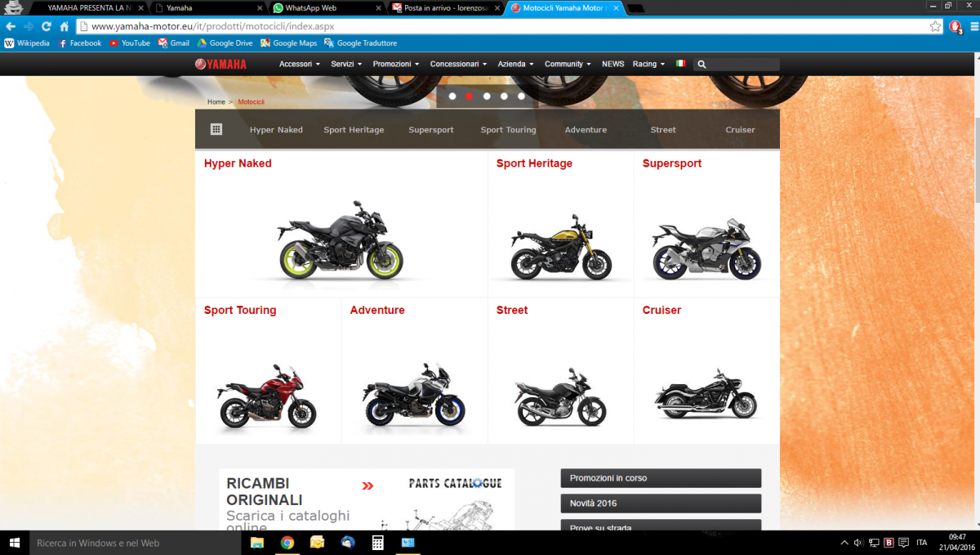Open the red Sport Touring tile heading
The width and height of the screenshot is (980, 555).
click(x=240, y=311)
